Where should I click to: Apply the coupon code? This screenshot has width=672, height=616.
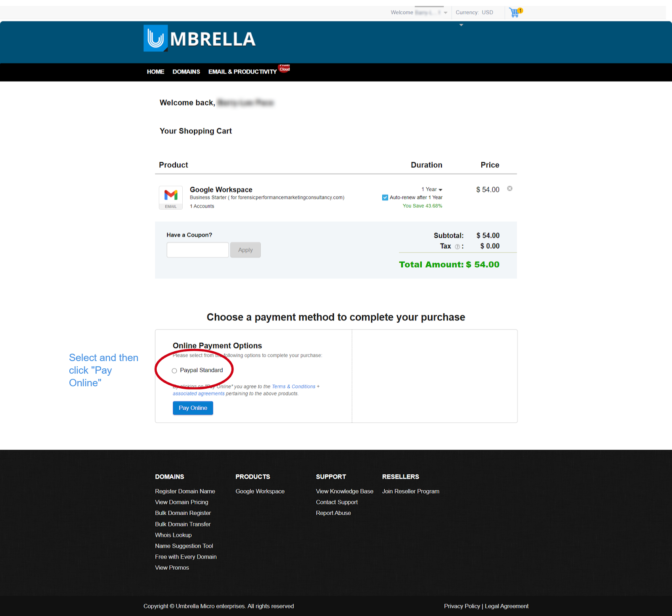click(x=245, y=250)
